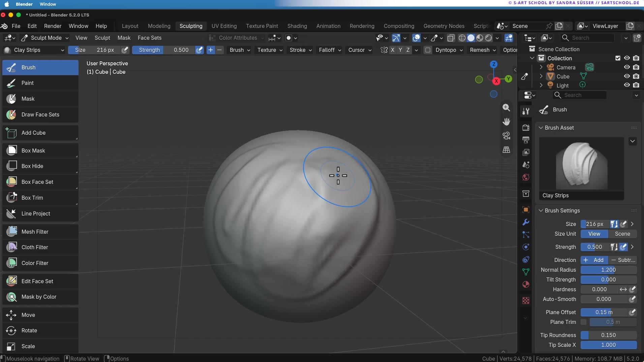This screenshot has height=362, width=644.
Task: Set brush Direction to Subtract
Action: click(x=623, y=260)
